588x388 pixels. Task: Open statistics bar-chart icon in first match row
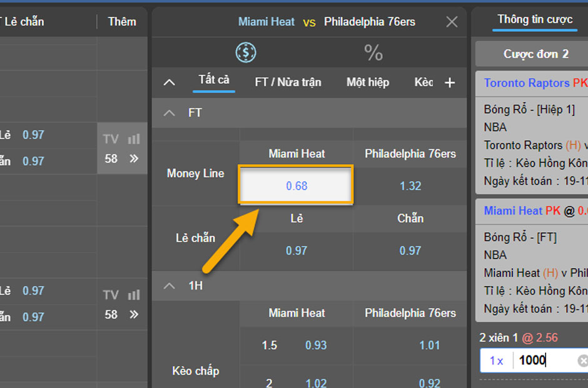134,139
